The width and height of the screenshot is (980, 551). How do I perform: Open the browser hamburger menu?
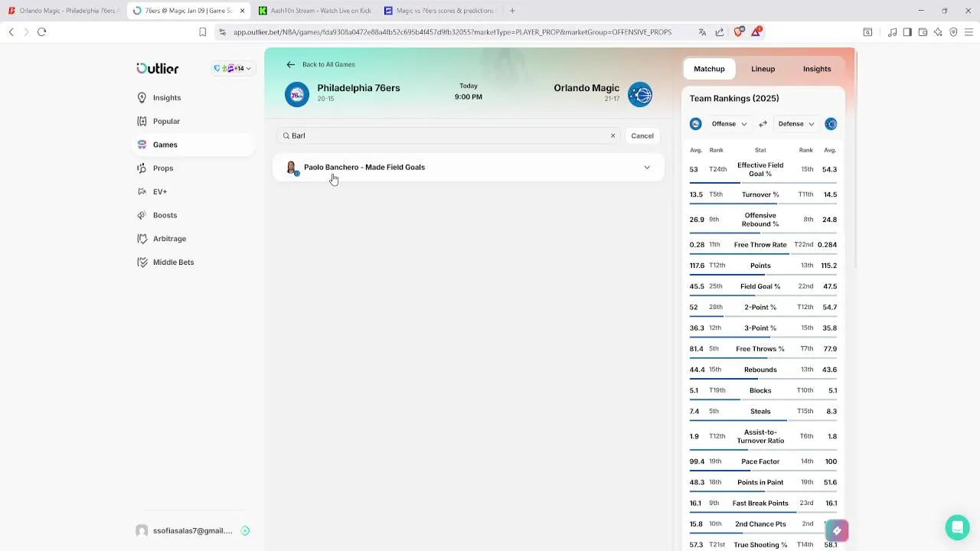coord(969,32)
